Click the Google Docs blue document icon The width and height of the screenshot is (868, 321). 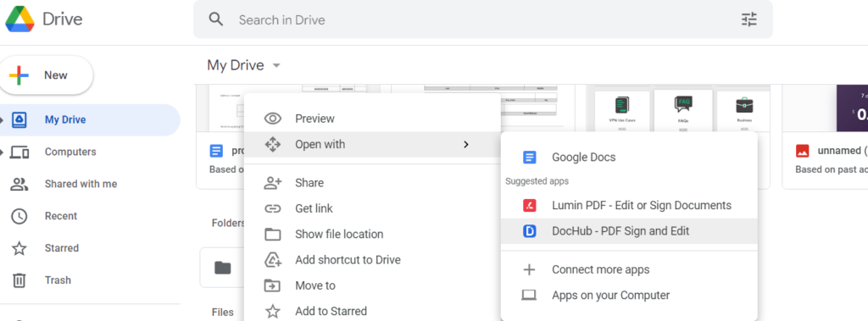(x=529, y=158)
